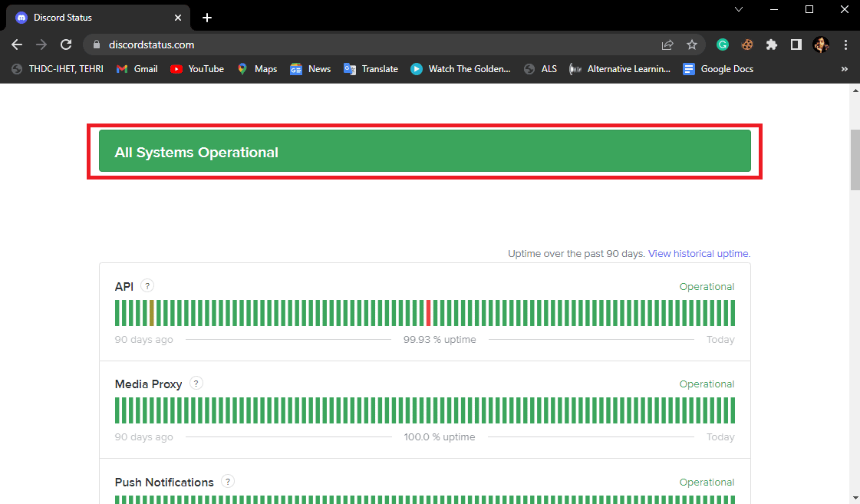Image resolution: width=860 pixels, height=504 pixels.
Task: Click the API help question mark
Action: click(147, 285)
